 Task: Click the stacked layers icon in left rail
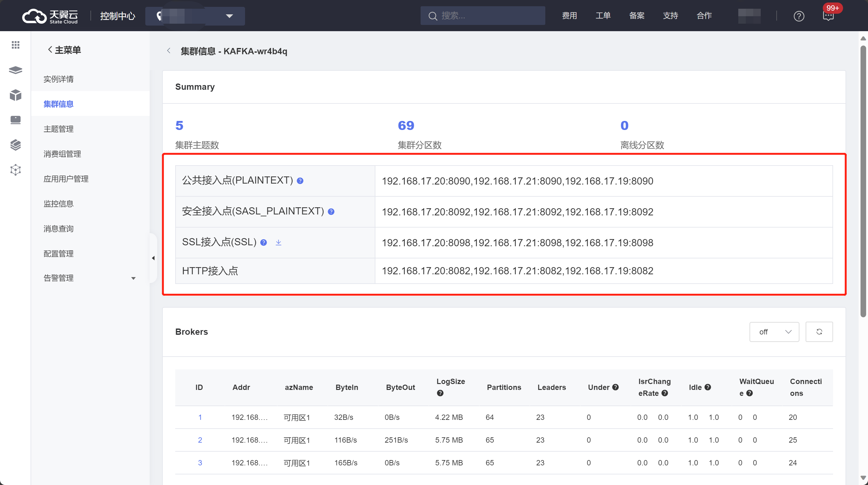[x=16, y=70]
